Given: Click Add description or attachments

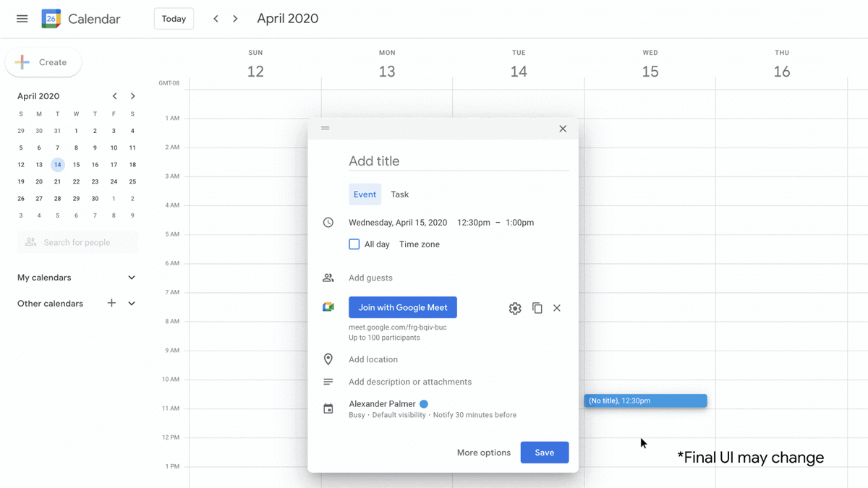Looking at the screenshot, I should pos(410,382).
